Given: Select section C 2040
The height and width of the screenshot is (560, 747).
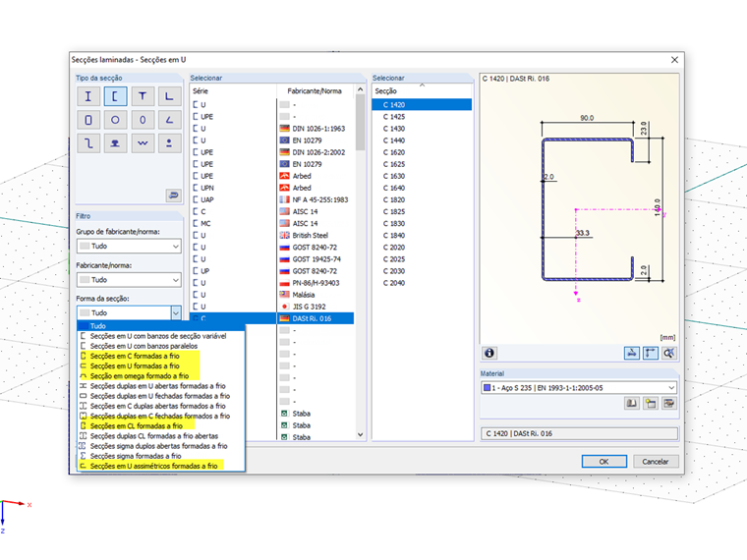Looking at the screenshot, I should point(422,283).
